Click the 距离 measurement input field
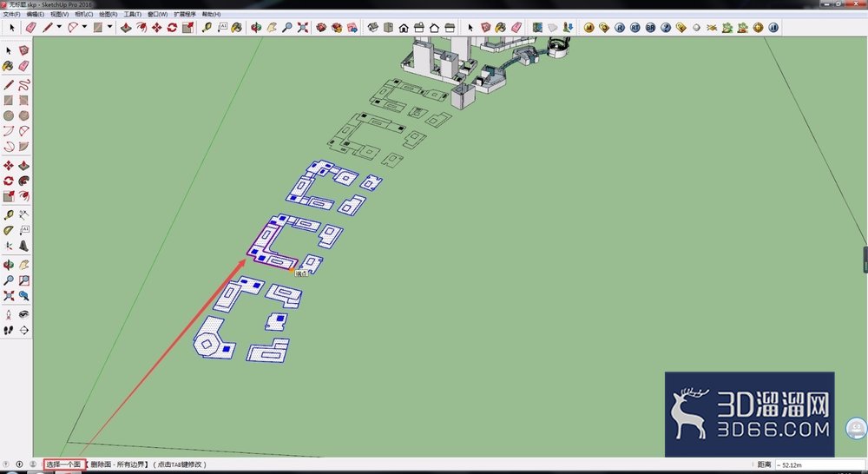This screenshot has height=474, width=868. tap(820, 464)
